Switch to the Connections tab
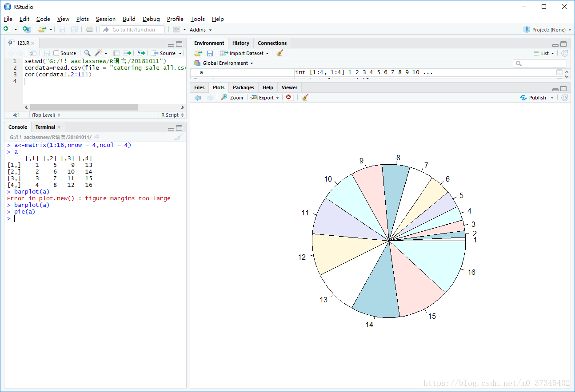The width and height of the screenshot is (575, 392). pos(272,43)
